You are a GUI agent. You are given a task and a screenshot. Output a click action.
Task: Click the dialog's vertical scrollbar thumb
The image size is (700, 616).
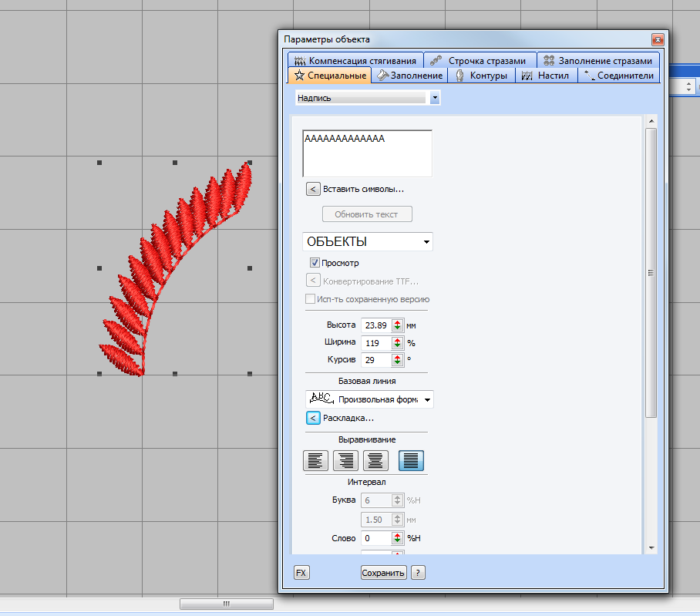[651, 273]
